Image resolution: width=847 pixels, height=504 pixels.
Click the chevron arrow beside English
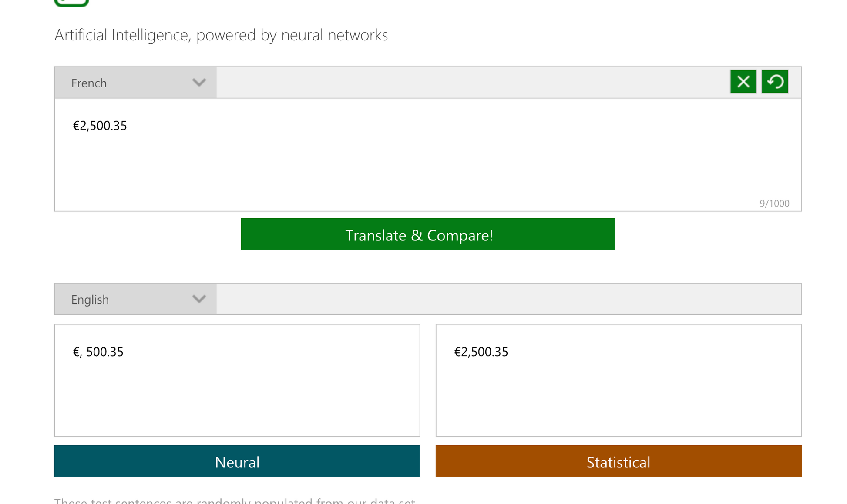[x=199, y=299]
